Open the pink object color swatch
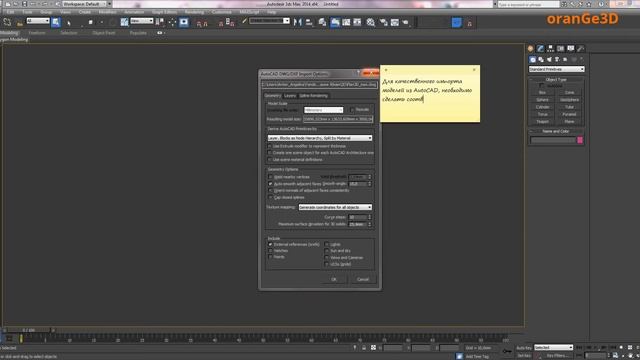This screenshot has height=360, width=640. tap(580, 140)
